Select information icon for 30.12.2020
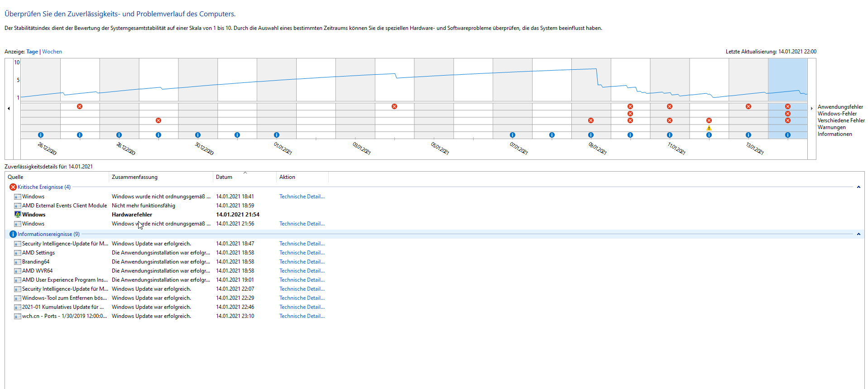The image size is (868, 389). click(198, 135)
